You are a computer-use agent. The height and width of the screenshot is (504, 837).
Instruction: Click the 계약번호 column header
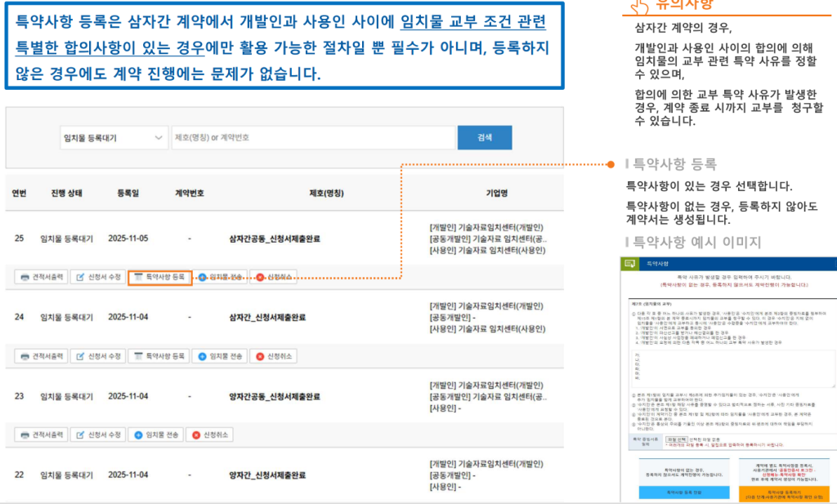pos(190,193)
